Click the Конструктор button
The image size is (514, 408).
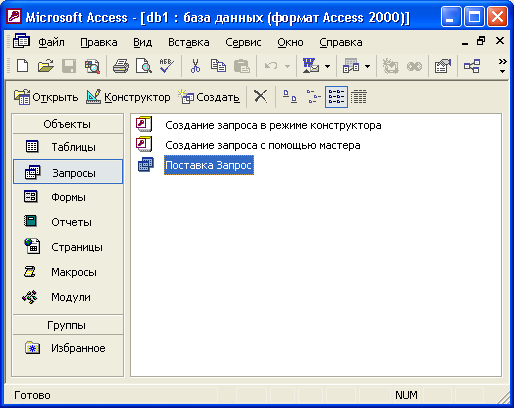pyautogui.click(x=128, y=97)
